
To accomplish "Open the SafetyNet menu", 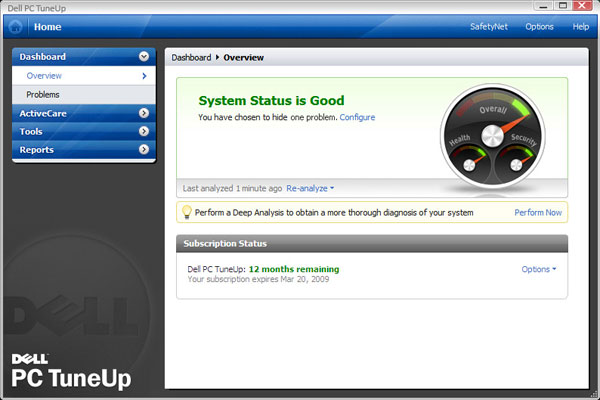I will click(x=489, y=27).
